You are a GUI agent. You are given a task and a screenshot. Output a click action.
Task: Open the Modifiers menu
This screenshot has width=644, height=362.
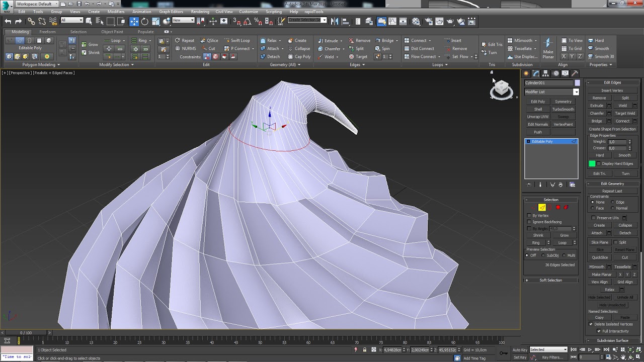pos(116,12)
